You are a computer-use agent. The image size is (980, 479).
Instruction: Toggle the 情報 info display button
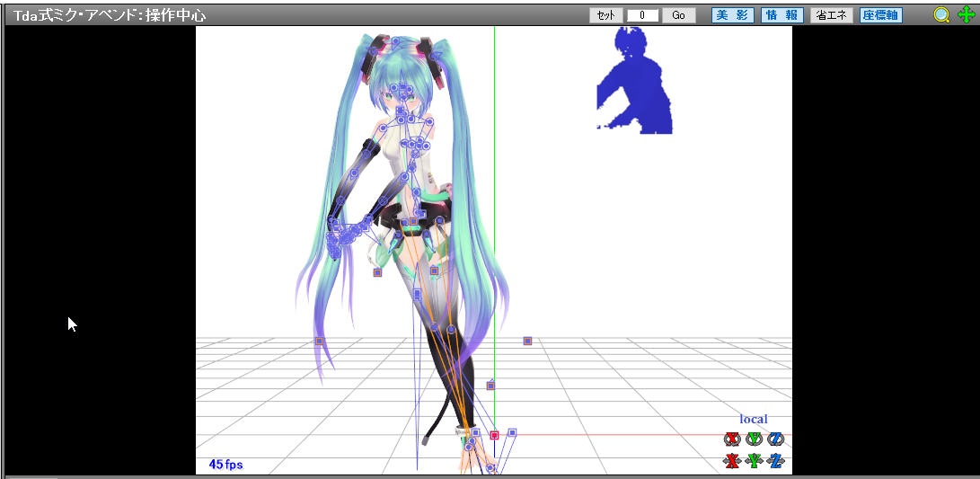781,15
